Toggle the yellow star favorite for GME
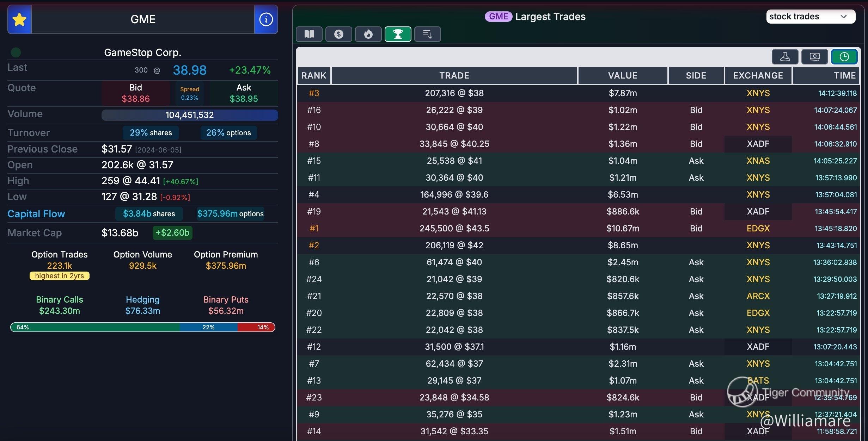 tap(19, 19)
